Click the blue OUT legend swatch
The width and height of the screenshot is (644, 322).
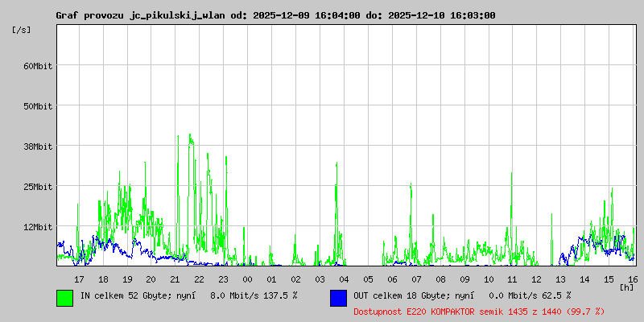click(338, 297)
